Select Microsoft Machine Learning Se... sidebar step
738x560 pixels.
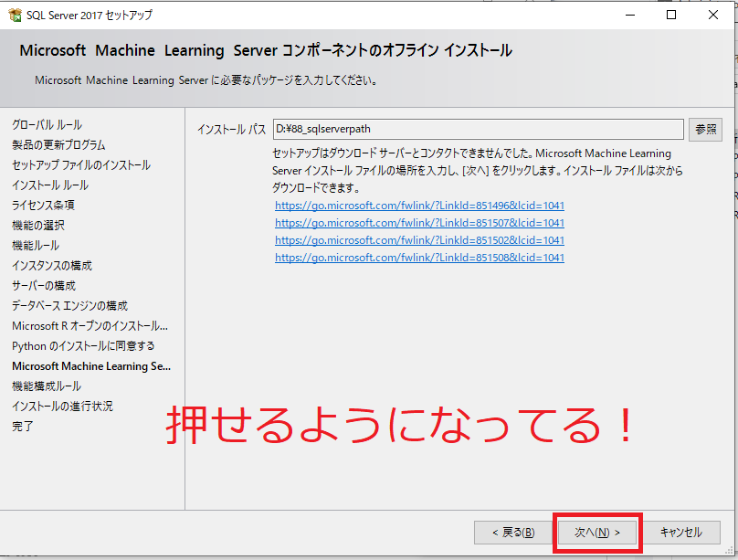pos(91,366)
